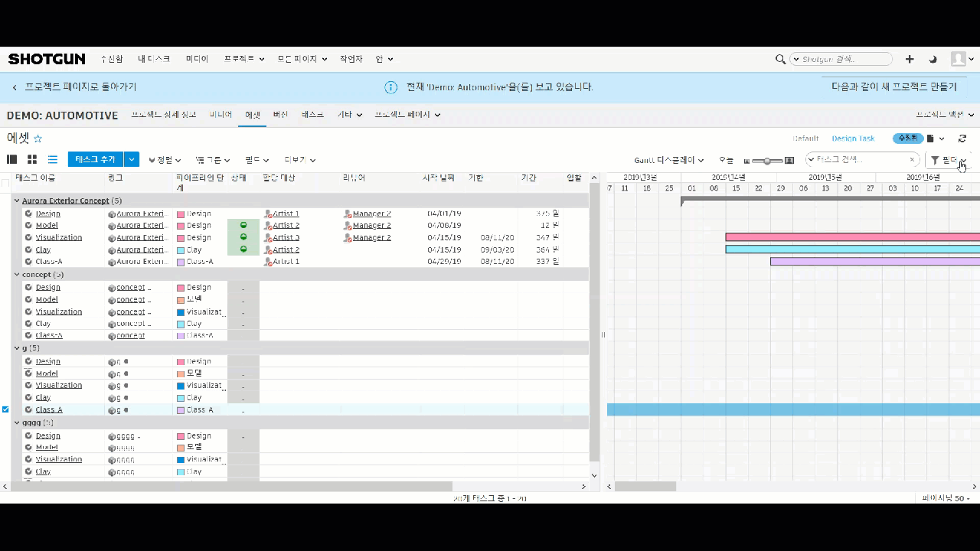The image size is (980, 551).
Task: Click the info icon in the blue banner
Action: click(390, 87)
